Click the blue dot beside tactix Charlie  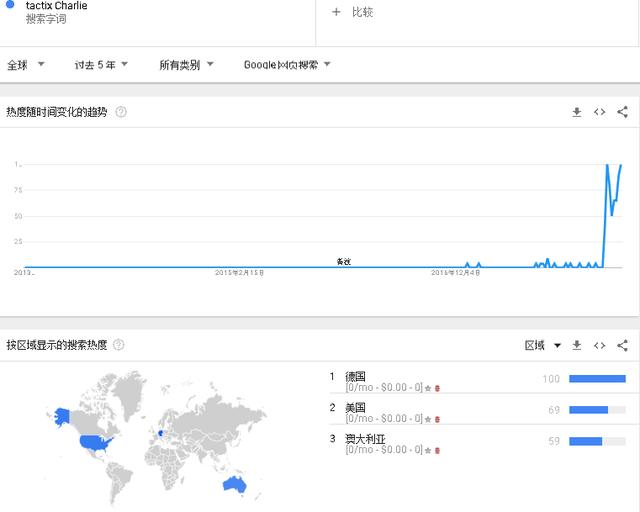(x=10, y=4)
